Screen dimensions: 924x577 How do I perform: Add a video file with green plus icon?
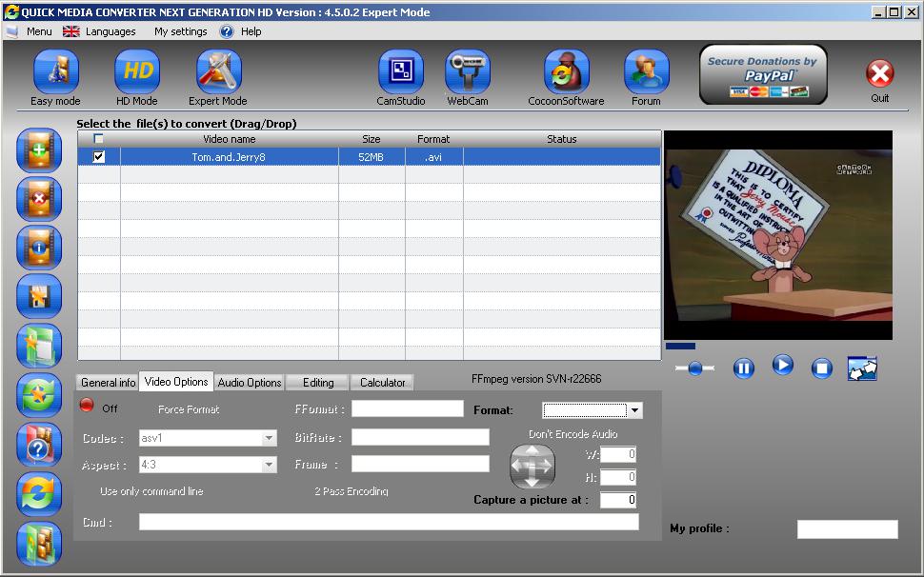click(x=39, y=150)
